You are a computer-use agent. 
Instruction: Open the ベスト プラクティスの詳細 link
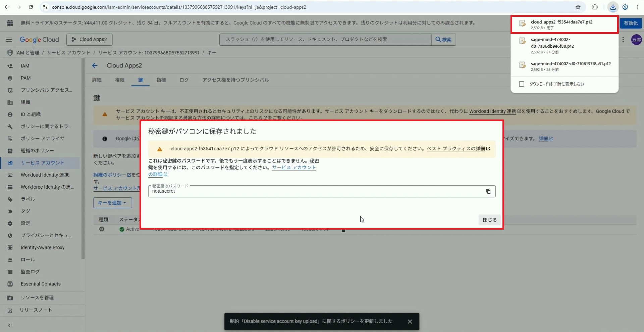(x=455, y=149)
